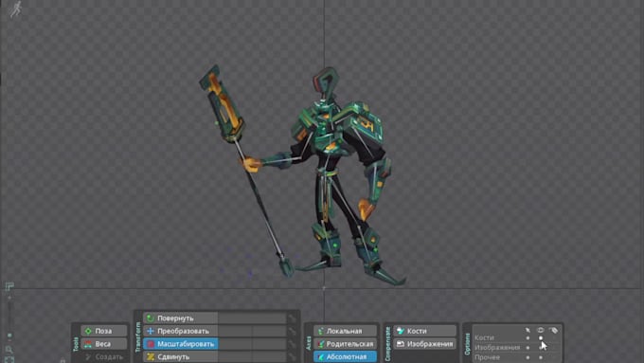Click the green rotate icon beside Повернуть
Screen dimensions: 644x363
[x=151, y=318]
